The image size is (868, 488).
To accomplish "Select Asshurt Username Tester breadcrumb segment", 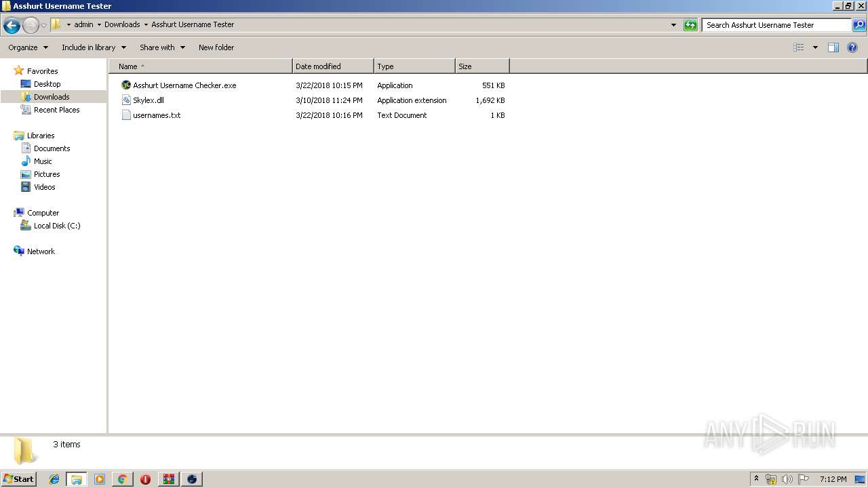I will [193, 24].
